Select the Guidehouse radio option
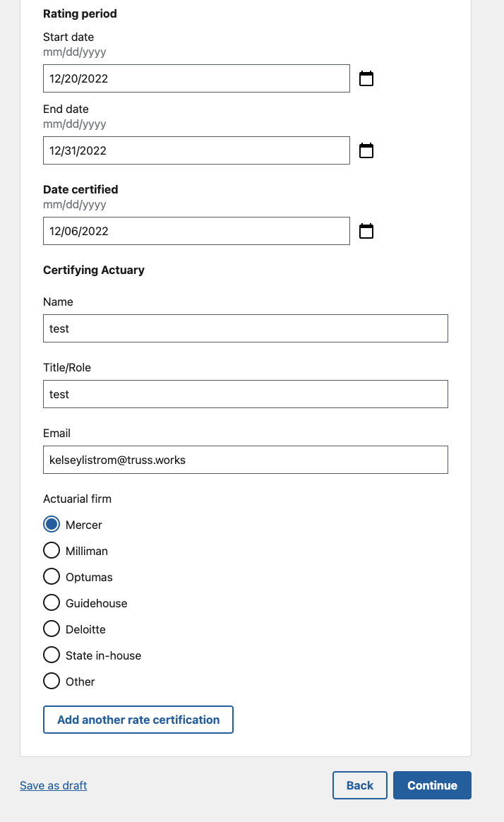This screenshot has height=822, width=504. (52, 603)
